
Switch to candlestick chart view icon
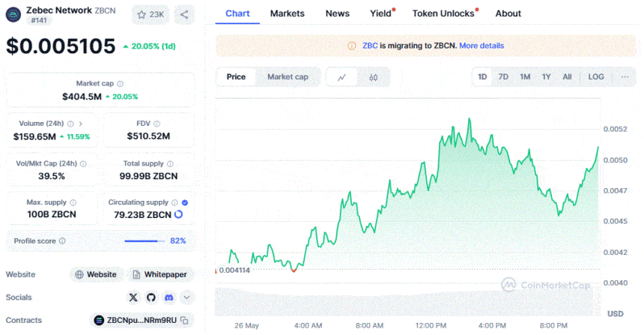(x=374, y=77)
